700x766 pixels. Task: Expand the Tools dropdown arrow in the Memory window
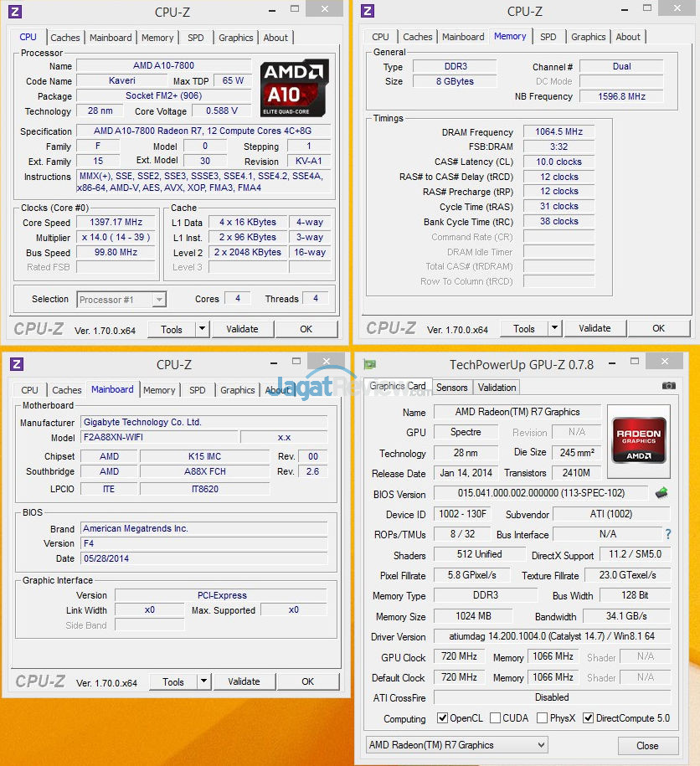554,329
